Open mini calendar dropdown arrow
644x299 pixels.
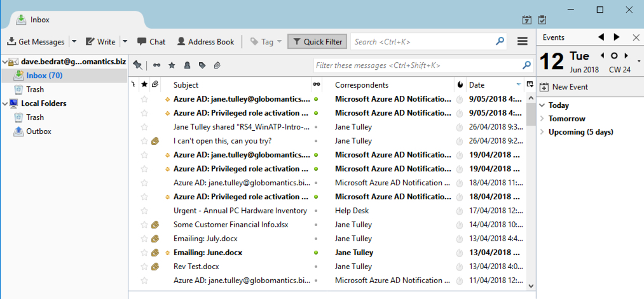[x=639, y=61]
